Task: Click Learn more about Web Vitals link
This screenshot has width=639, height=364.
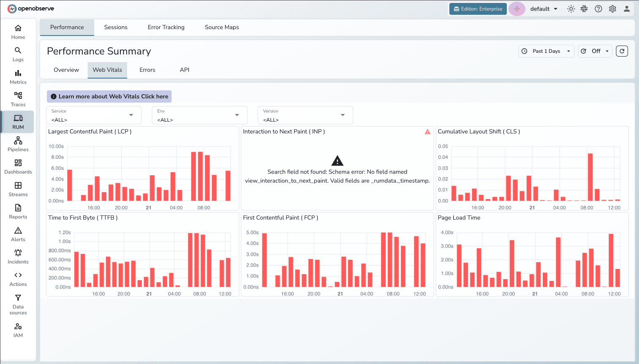Action: 109,96
